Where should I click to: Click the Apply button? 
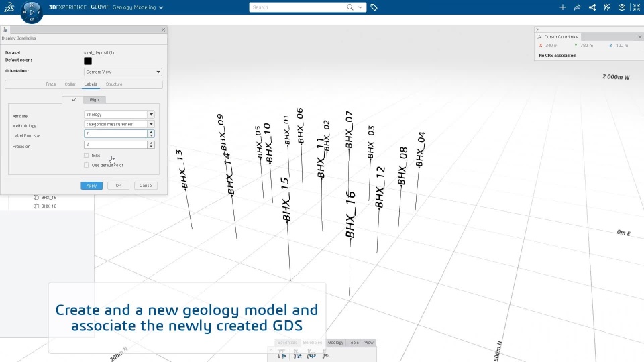pyautogui.click(x=92, y=186)
